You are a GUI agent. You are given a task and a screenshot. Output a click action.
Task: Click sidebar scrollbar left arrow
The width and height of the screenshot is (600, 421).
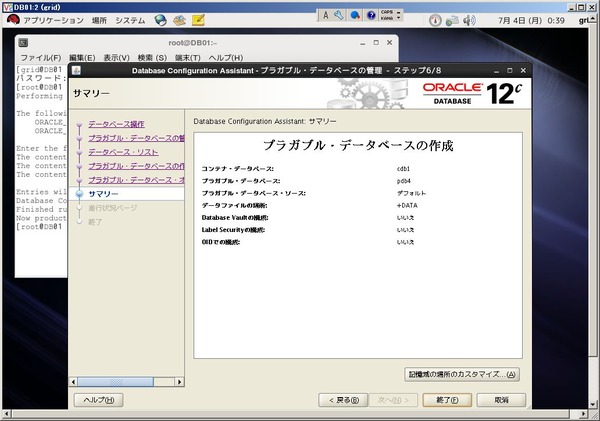click(x=73, y=382)
